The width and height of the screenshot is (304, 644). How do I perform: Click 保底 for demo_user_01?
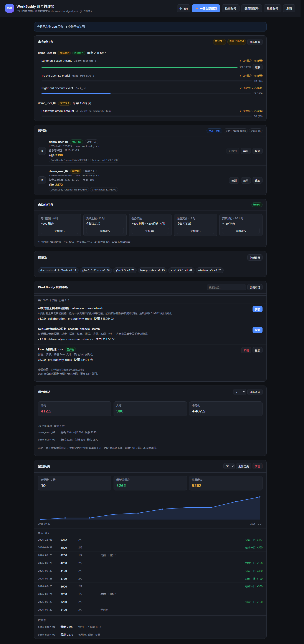pos(258,151)
